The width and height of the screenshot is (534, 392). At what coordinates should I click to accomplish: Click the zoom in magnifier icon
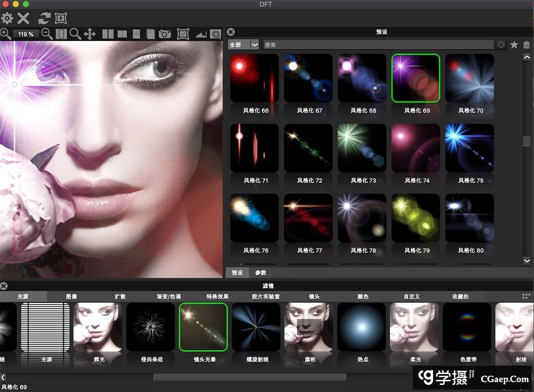tap(6, 34)
